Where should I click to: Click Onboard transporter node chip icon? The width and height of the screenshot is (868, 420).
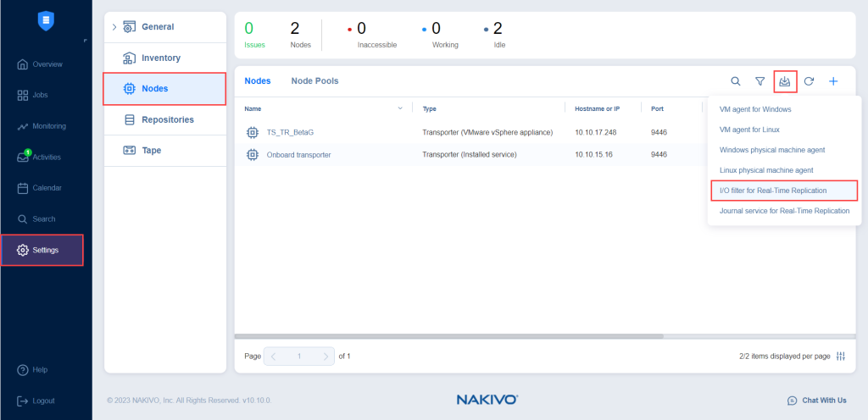point(252,155)
